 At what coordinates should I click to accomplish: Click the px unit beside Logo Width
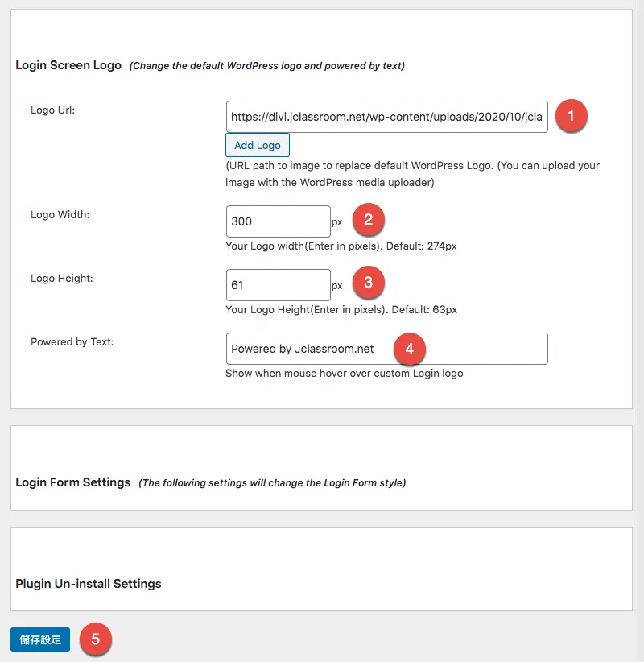coord(337,221)
